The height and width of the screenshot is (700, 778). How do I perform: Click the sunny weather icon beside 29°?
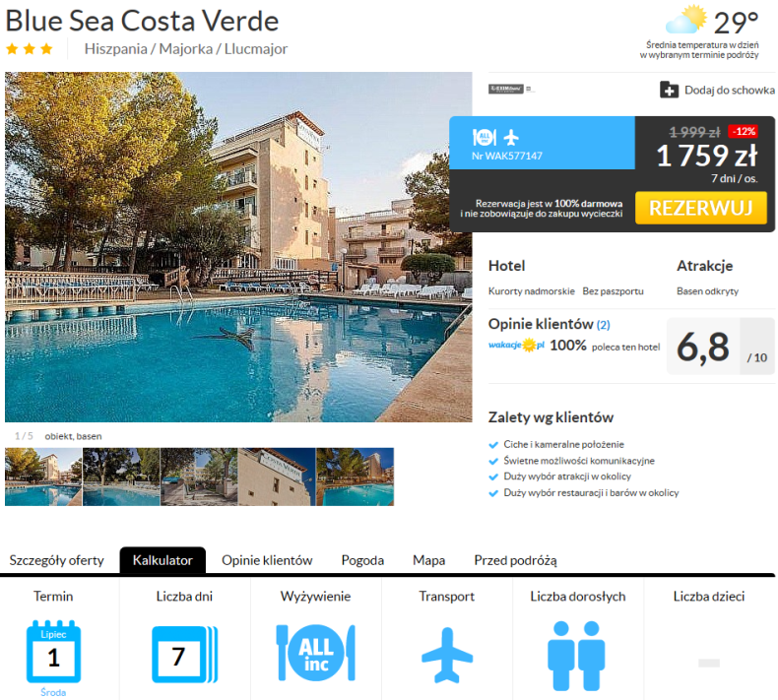coord(686,20)
